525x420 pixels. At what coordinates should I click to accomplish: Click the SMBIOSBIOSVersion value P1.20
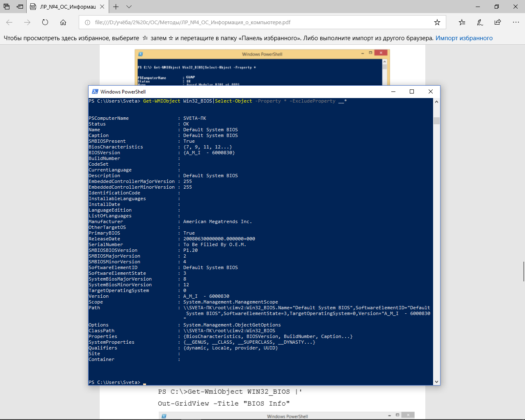pos(190,250)
